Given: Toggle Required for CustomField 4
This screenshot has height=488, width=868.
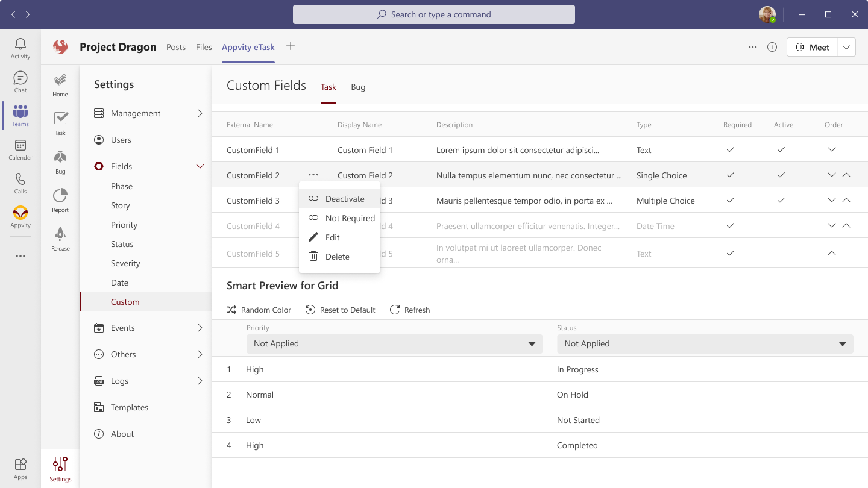Looking at the screenshot, I should [x=730, y=225].
